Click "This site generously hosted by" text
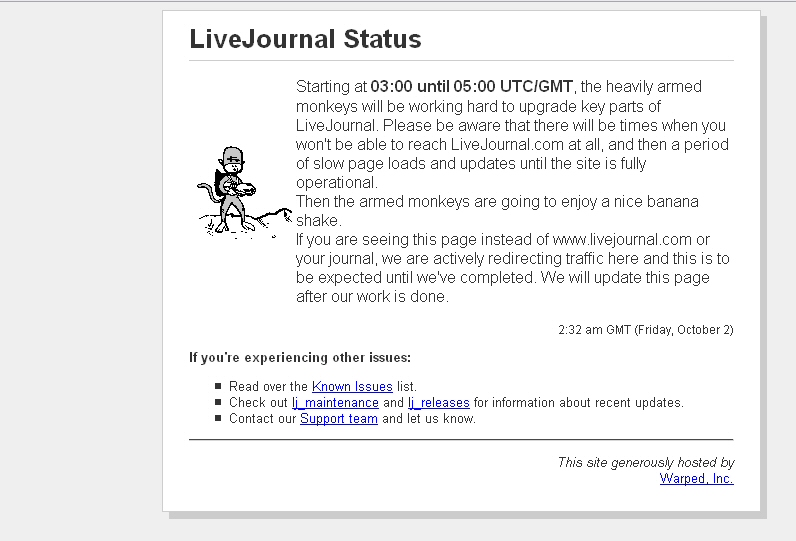 (646, 462)
